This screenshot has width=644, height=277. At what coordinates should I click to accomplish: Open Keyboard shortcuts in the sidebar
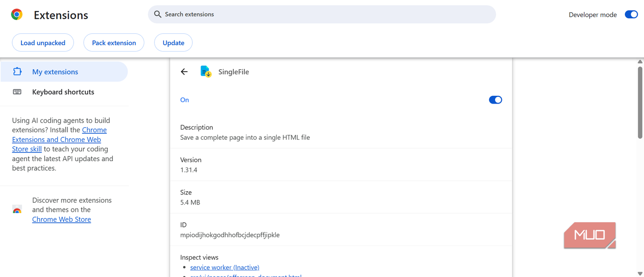point(64,92)
